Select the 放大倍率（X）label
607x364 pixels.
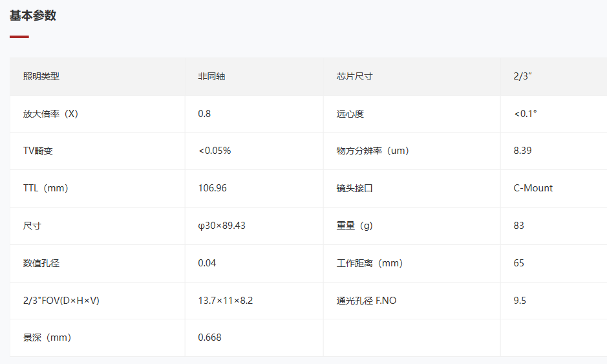point(50,113)
